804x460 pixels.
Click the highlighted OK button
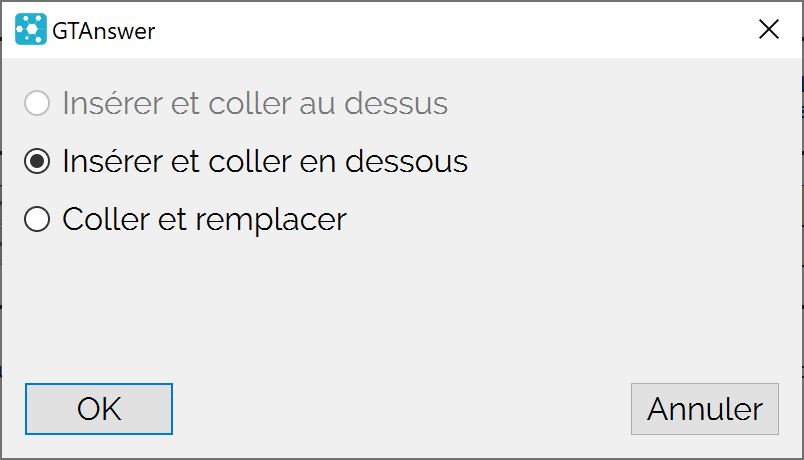(x=99, y=409)
